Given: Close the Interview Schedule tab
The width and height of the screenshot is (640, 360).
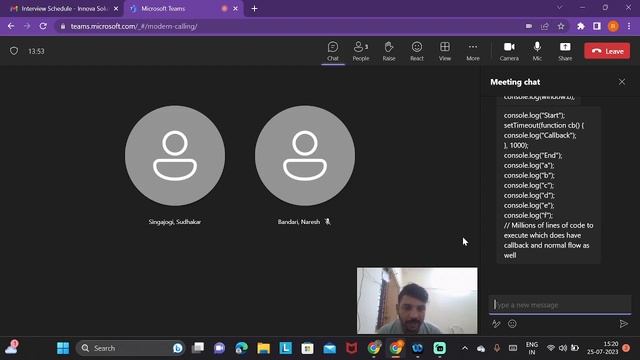Looking at the screenshot, I should 116,9.
